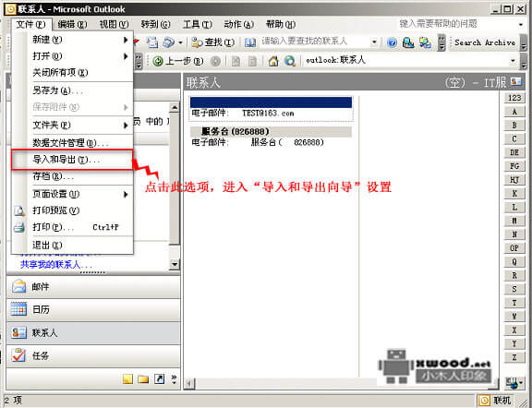Click the yellow notes icon in the navigation bar
The width and height of the screenshot is (532, 408).
pos(127,378)
